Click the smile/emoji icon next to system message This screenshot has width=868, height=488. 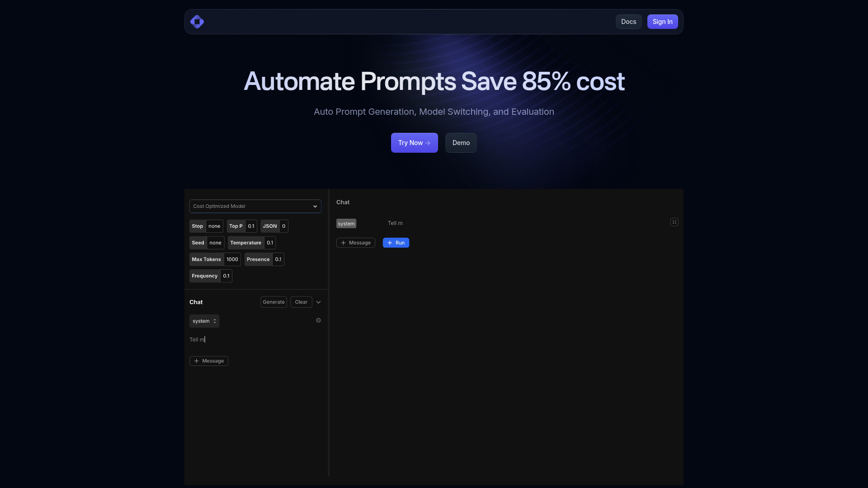pos(318,320)
